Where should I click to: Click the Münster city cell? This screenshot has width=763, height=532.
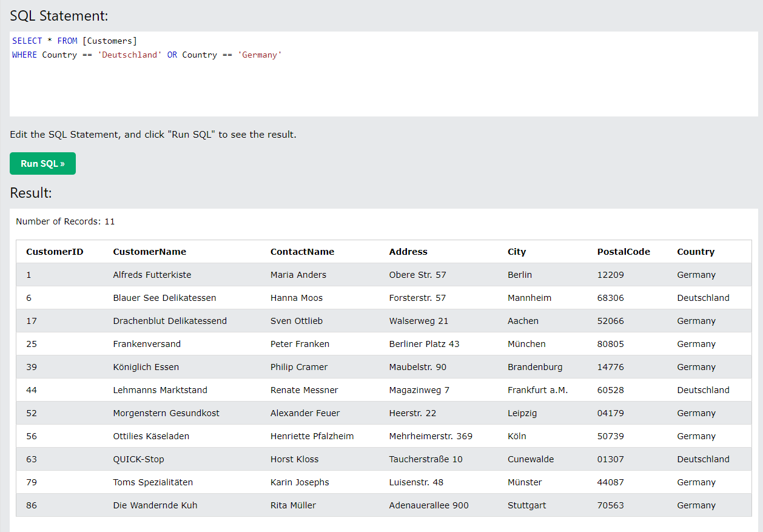[525, 482]
